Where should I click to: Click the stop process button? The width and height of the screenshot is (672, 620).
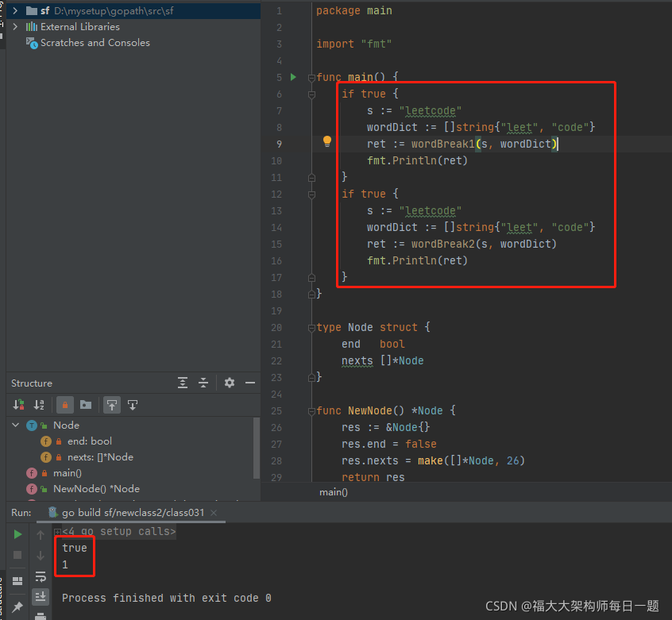[x=17, y=555]
